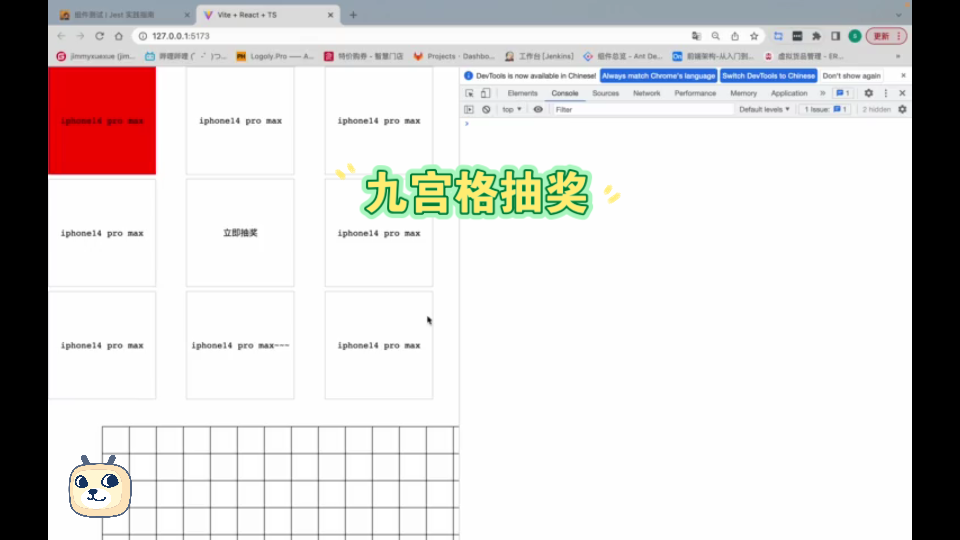Screen dimensions: 960x540
Task: Open the top JavaScript context dropdown
Action: tap(512, 110)
